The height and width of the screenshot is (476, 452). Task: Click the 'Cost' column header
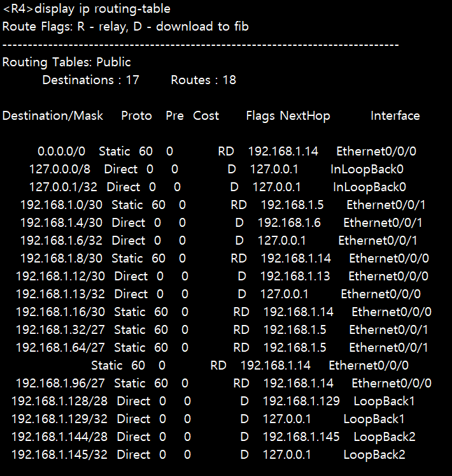(x=206, y=116)
